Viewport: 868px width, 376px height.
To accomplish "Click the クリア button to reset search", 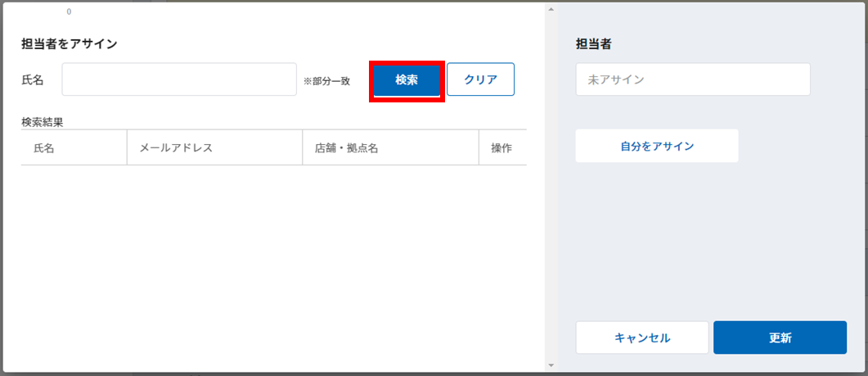I will (480, 79).
